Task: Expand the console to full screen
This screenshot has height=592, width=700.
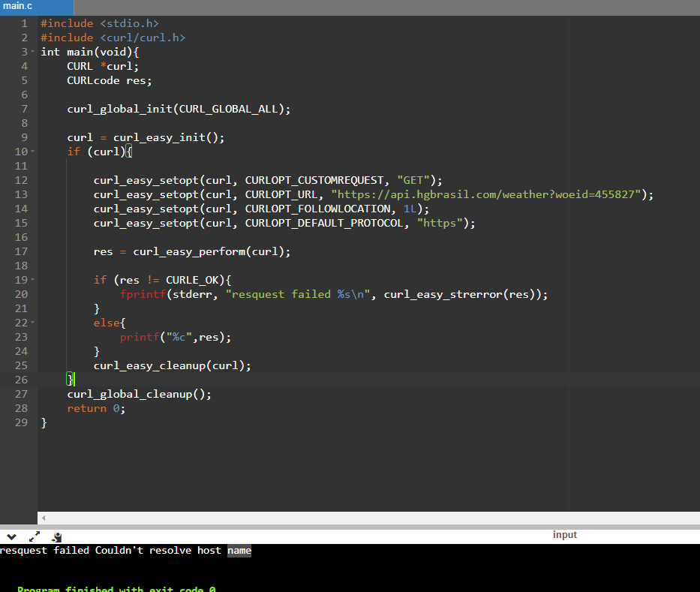Action: coord(35,536)
